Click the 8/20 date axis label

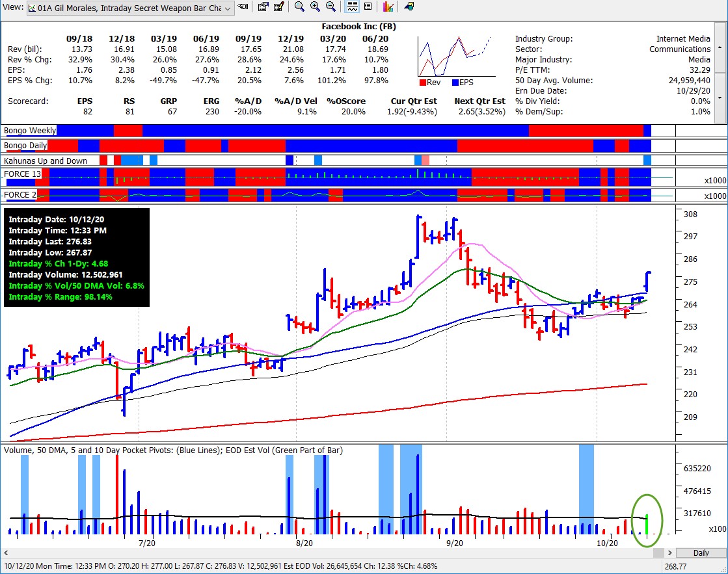(x=304, y=543)
